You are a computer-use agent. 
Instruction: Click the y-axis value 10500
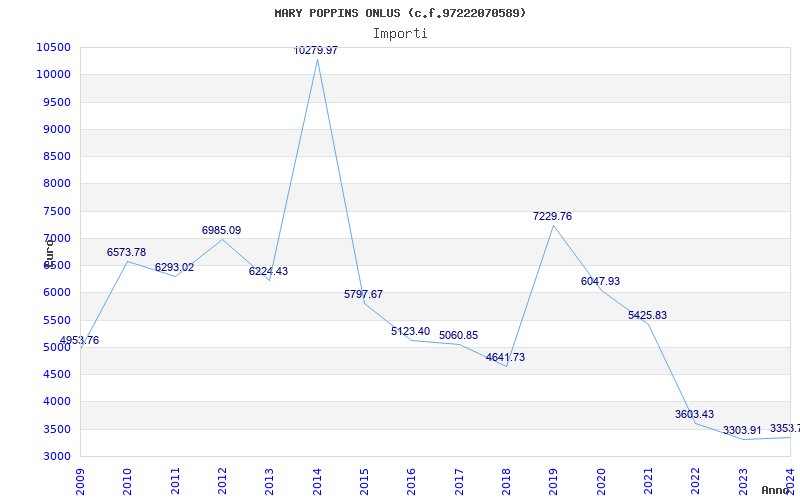[x=53, y=47]
